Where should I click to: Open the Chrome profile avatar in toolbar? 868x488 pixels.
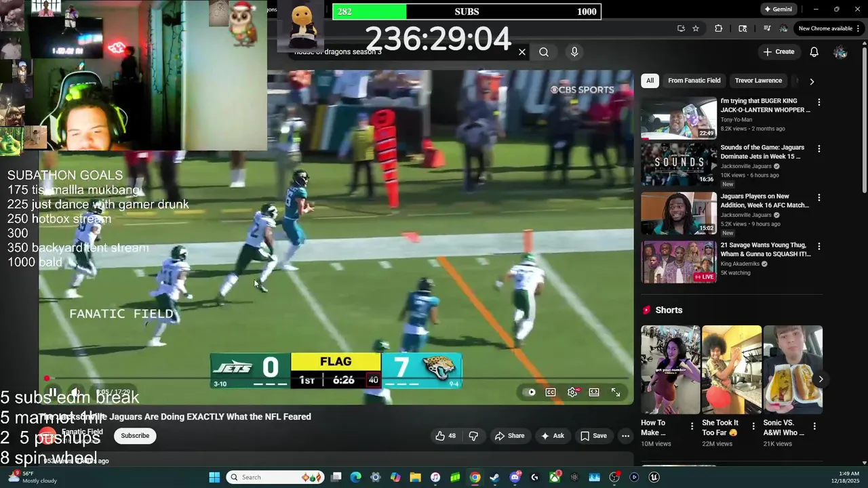pos(783,28)
